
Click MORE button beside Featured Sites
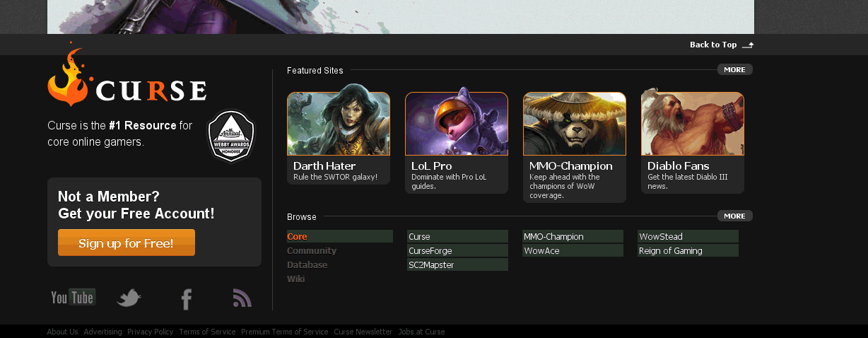coord(735,69)
